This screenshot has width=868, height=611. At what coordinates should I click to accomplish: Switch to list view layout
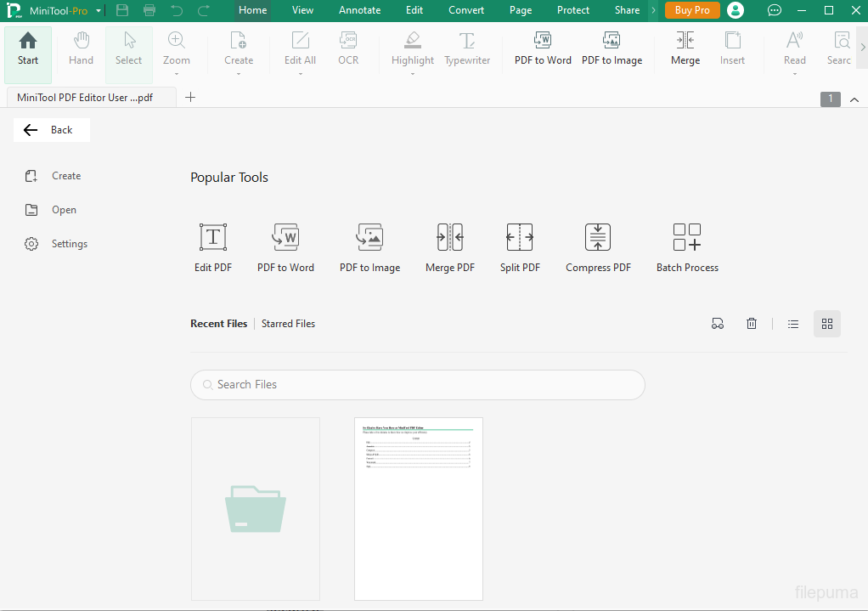(x=793, y=324)
